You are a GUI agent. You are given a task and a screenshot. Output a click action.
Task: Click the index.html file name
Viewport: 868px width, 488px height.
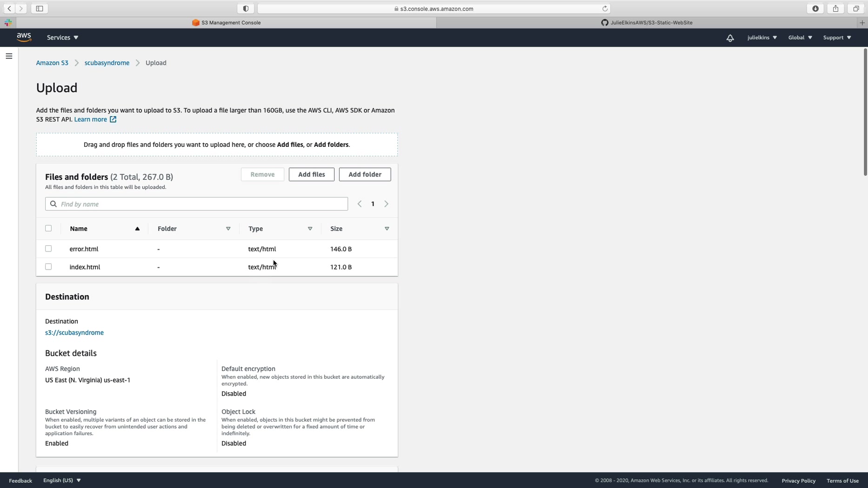[x=85, y=267]
